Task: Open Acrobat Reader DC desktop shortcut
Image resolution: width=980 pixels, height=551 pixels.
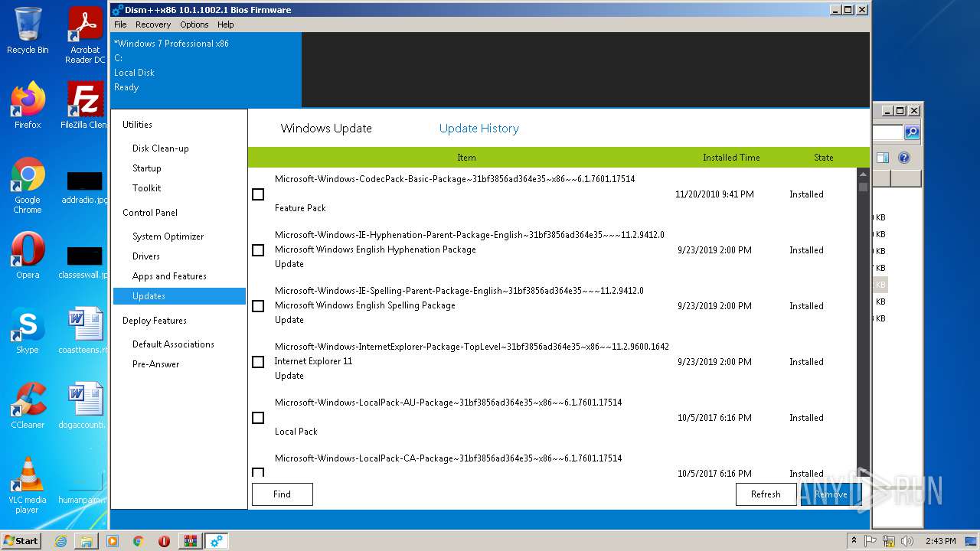Action: tap(85, 35)
